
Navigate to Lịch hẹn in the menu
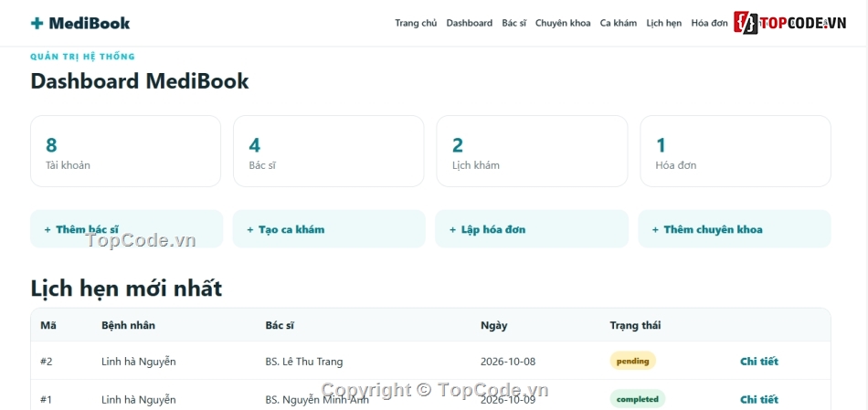click(663, 23)
